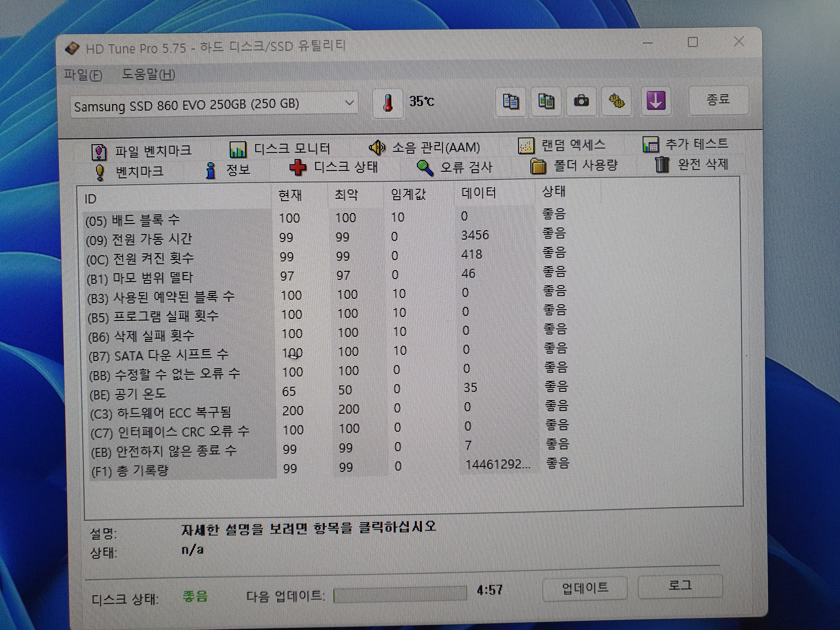Maximize the HD Tune Pro window
This screenshot has width=840, height=630.
coord(693,42)
